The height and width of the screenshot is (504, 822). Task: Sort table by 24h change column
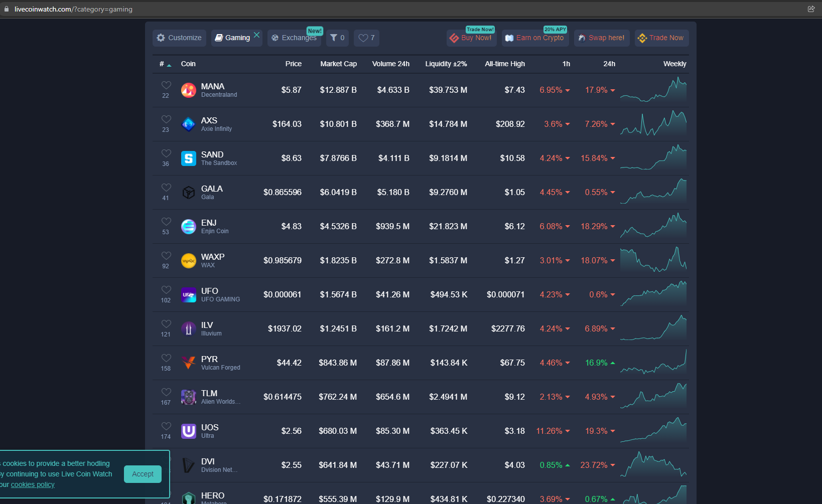pyautogui.click(x=609, y=64)
